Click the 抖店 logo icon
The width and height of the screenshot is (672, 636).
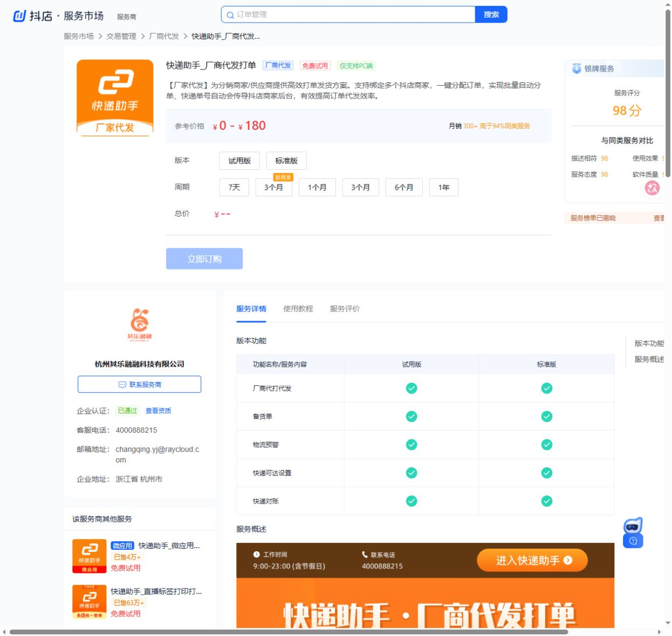click(19, 16)
